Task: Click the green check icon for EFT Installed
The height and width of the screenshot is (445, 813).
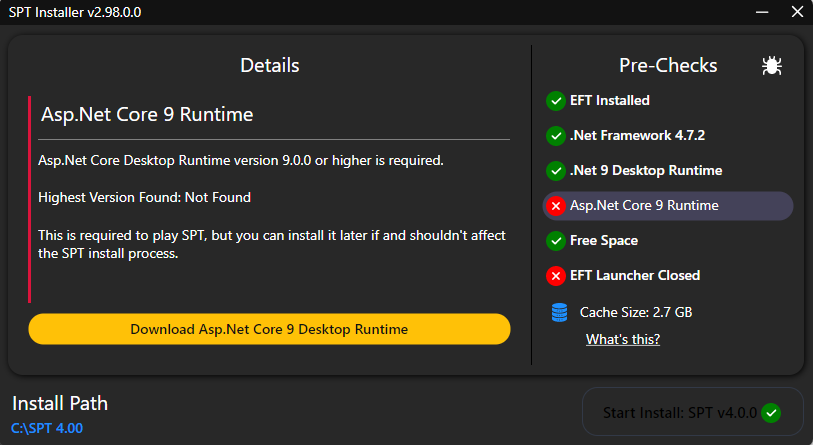Action: click(555, 100)
